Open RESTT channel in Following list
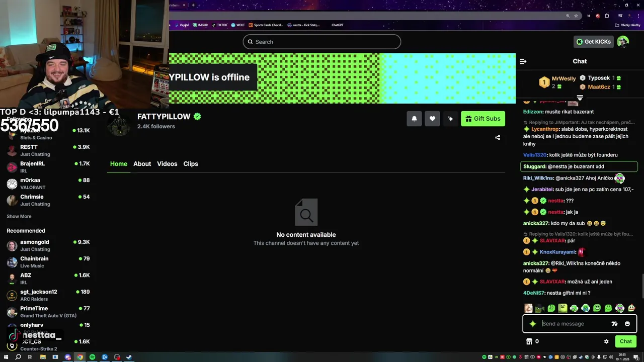The image size is (644, 362). click(x=49, y=150)
